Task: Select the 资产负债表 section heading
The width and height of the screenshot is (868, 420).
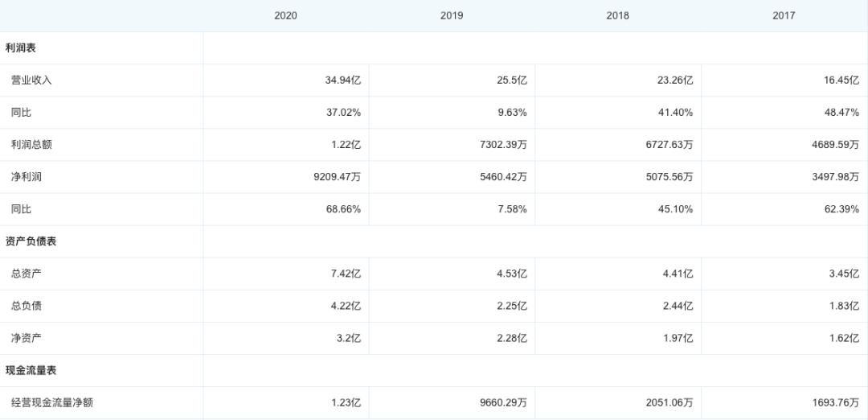Action: (31, 241)
